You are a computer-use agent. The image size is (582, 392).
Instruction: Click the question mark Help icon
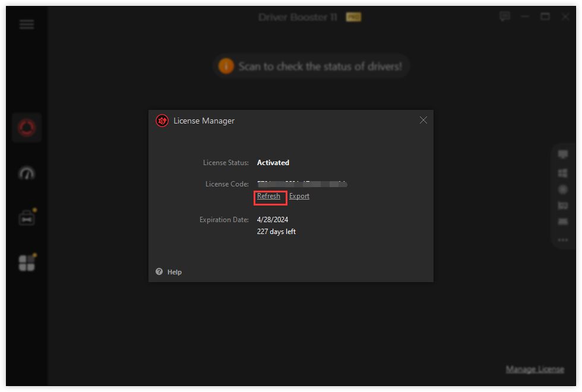[159, 272]
